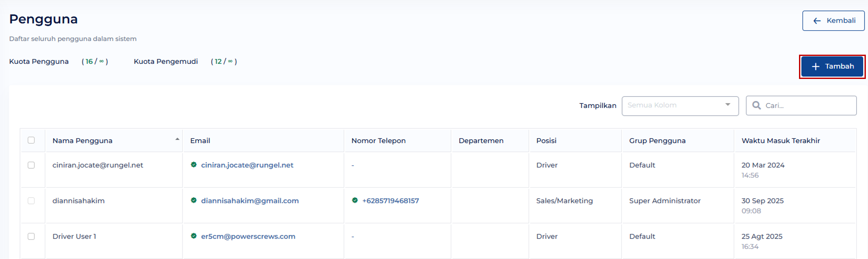
Task: Expand the column filter dropdown arrow
Action: tap(728, 105)
